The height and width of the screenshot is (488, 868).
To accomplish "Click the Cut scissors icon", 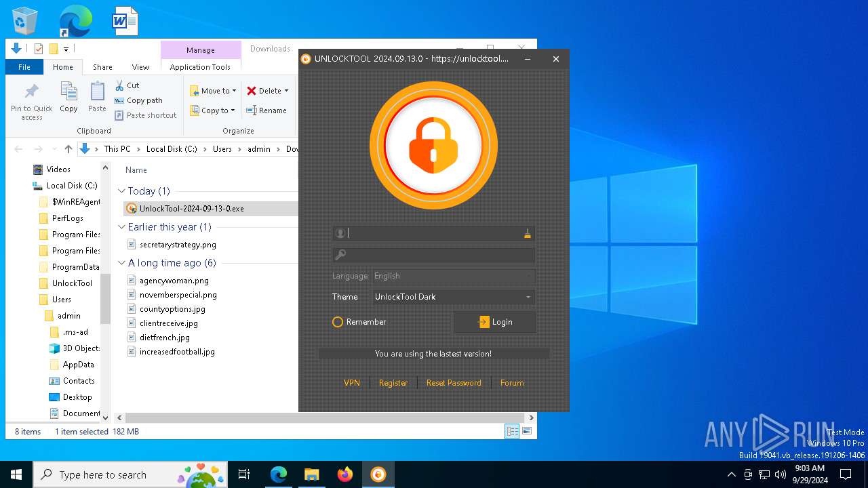I will point(119,85).
